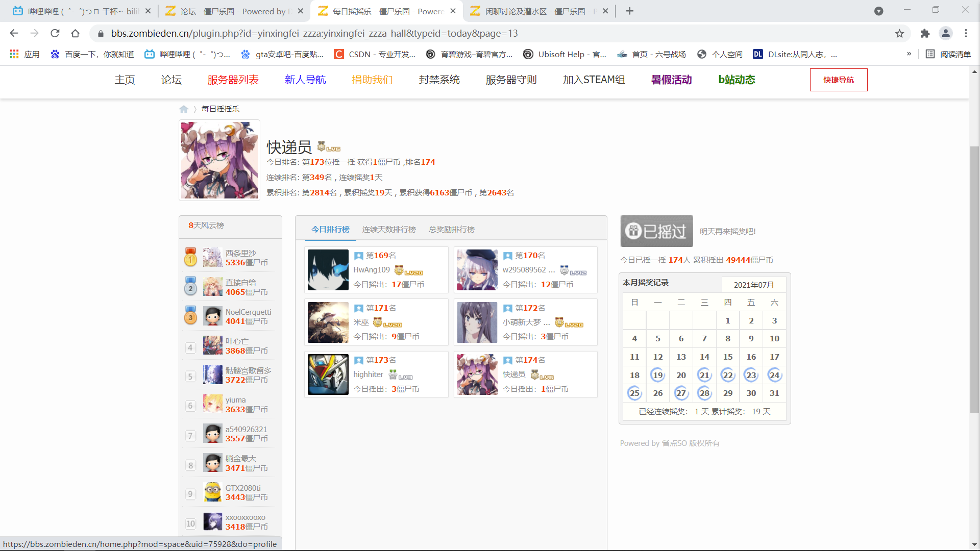The height and width of the screenshot is (551, 980).
Task: Click the level badge beside 快递员 heading
Action: click(x=329, y=147)
